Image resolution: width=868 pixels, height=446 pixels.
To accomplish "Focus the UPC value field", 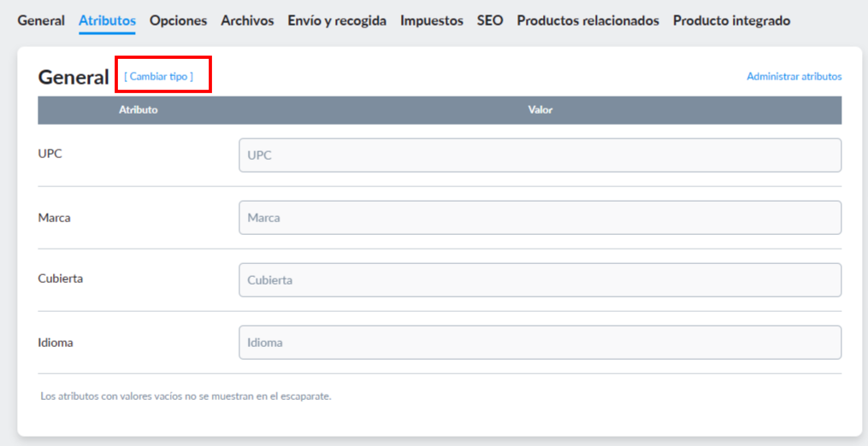I will pos(540,155).
